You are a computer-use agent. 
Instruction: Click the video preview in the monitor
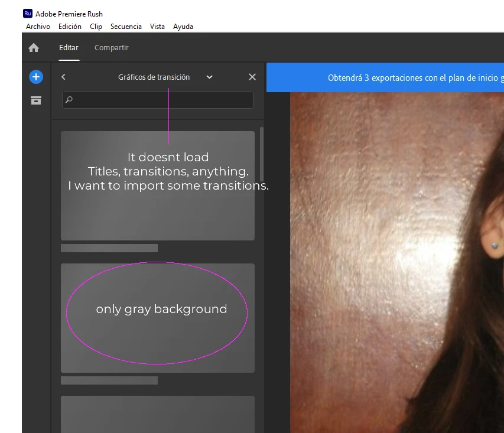click(397, 263)
